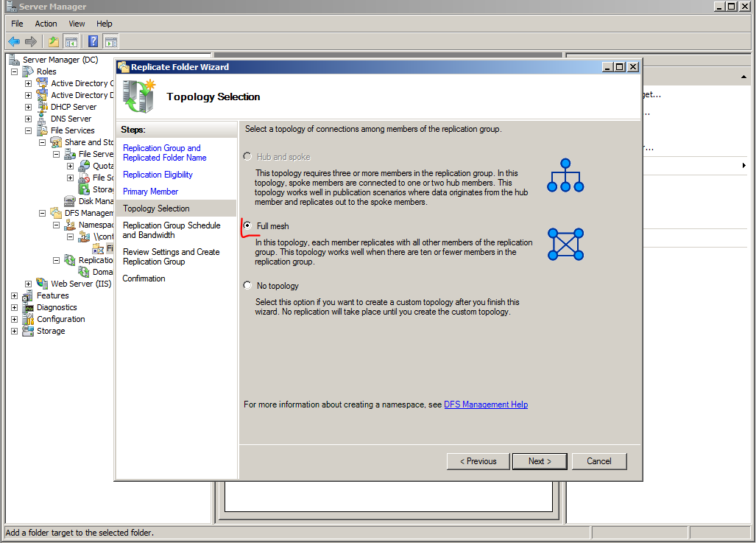Click the Previous button

[x=478, y=461]
